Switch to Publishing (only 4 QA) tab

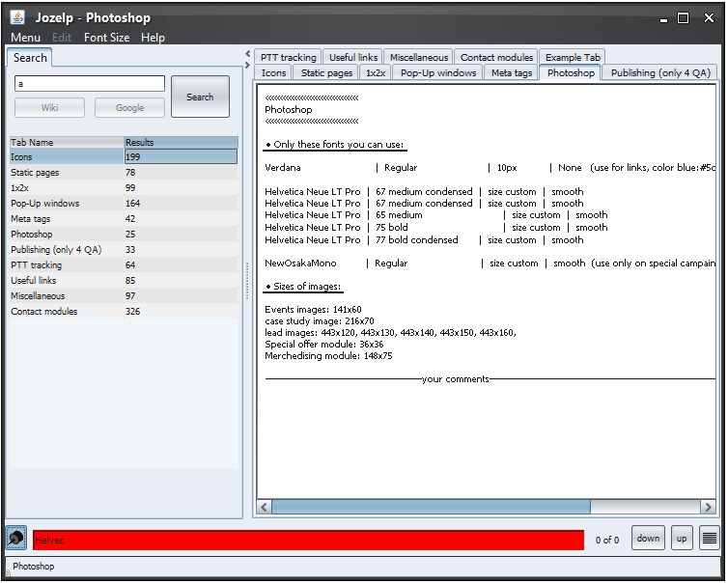pos(660,73)
